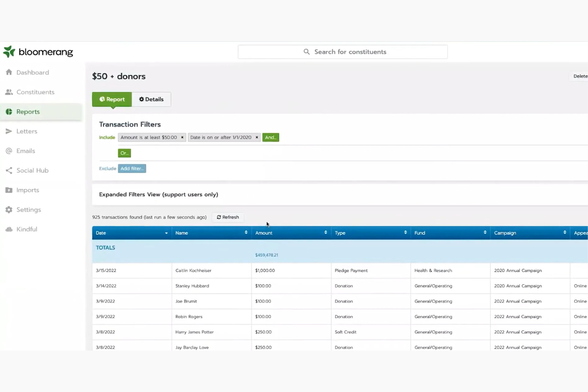The height and width of the screenshot is (392, 588).
Task: Click the Constituents people icon
Action: [x=9, y=92]
